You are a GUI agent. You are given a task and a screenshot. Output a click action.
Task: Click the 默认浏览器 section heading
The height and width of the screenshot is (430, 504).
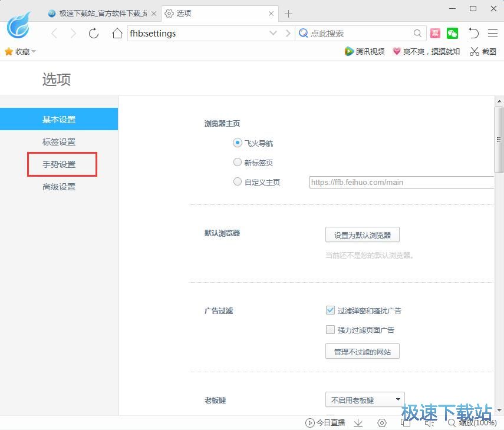[x=222, y=233]
